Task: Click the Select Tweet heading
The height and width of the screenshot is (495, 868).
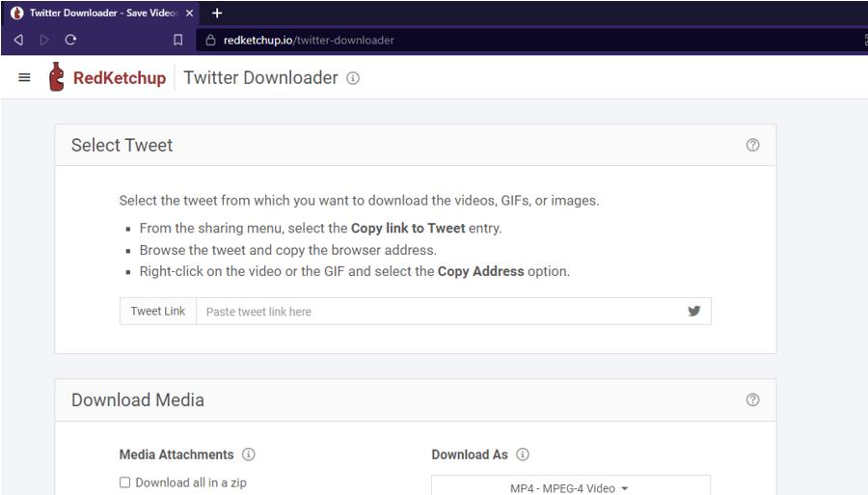Action: 122,145
